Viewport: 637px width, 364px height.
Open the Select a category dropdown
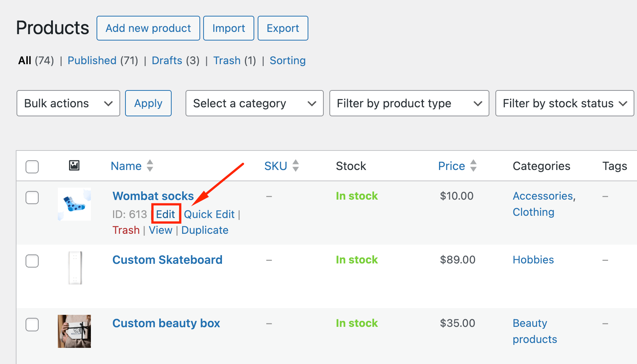[x=254, y=103]
